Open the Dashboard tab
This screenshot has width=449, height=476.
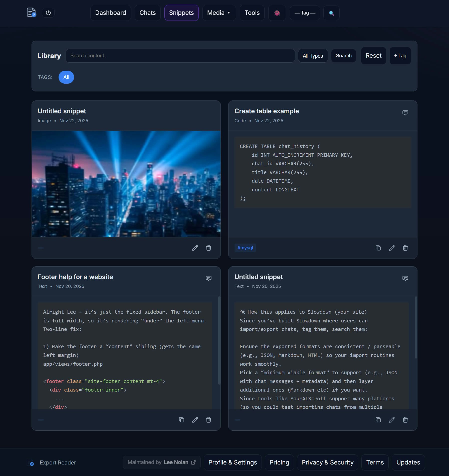tap(110, 13)
